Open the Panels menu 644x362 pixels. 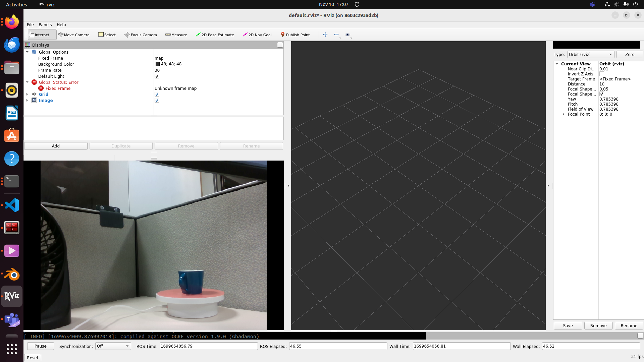45,25
